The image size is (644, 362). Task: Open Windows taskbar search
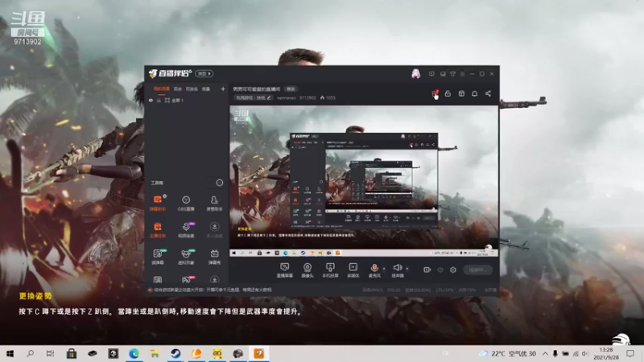click(x=30, y=353)
